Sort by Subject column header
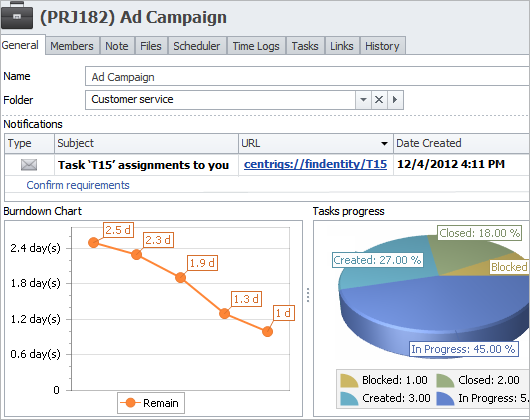Viewport: 530px width, 420px height. [146, 143]
